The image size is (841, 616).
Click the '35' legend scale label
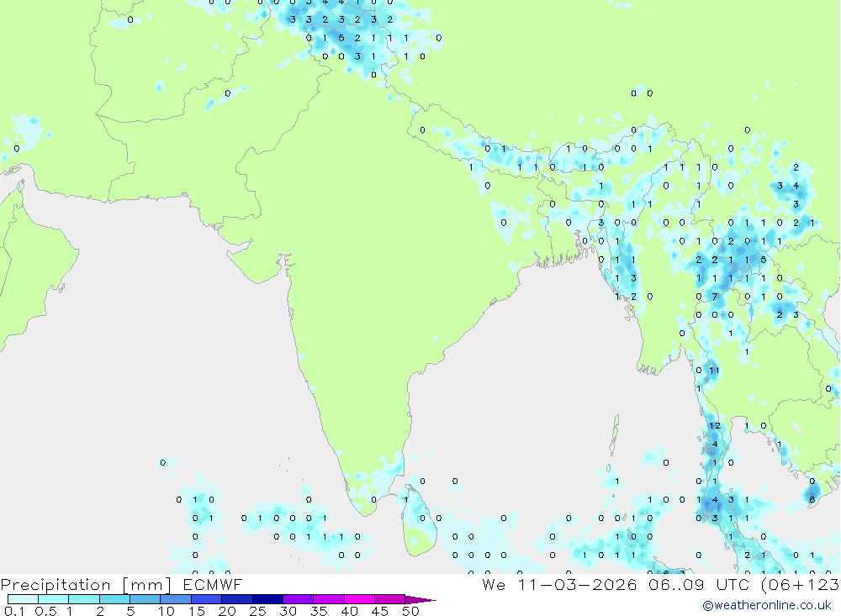coord(319,611)
